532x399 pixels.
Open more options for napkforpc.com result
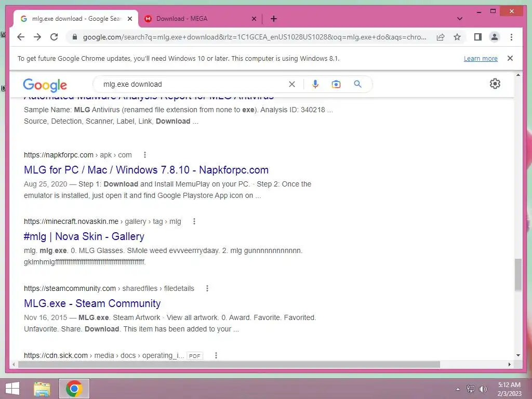tap(145, 155)
